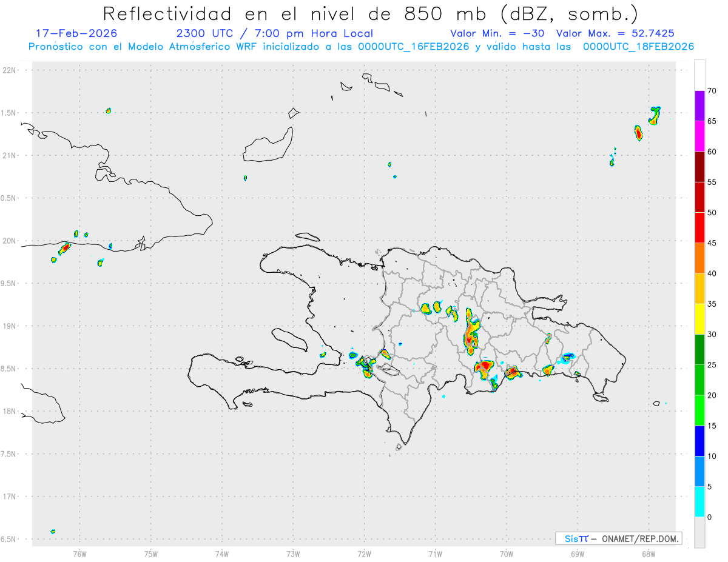Click the ONAMET/REP.DOM. credit box
Image resolution: width=728 pixels, height=562 pixels.
tap(618, 538)
